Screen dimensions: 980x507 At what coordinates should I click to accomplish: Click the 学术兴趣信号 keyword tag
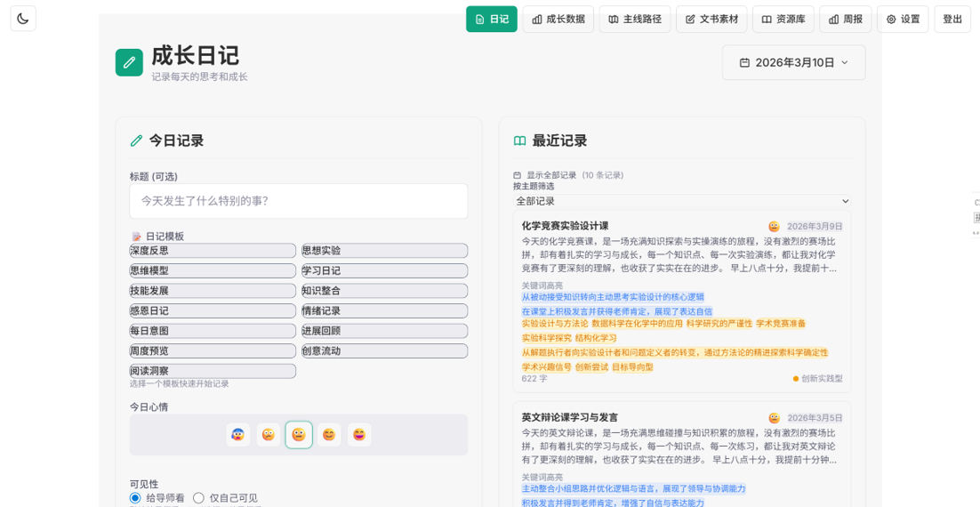coord(546,367)
